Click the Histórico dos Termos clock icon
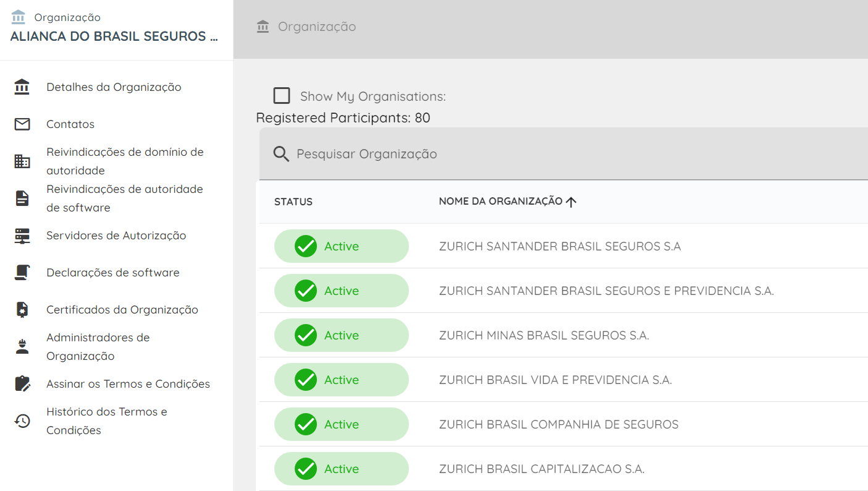 coord(22,421)
